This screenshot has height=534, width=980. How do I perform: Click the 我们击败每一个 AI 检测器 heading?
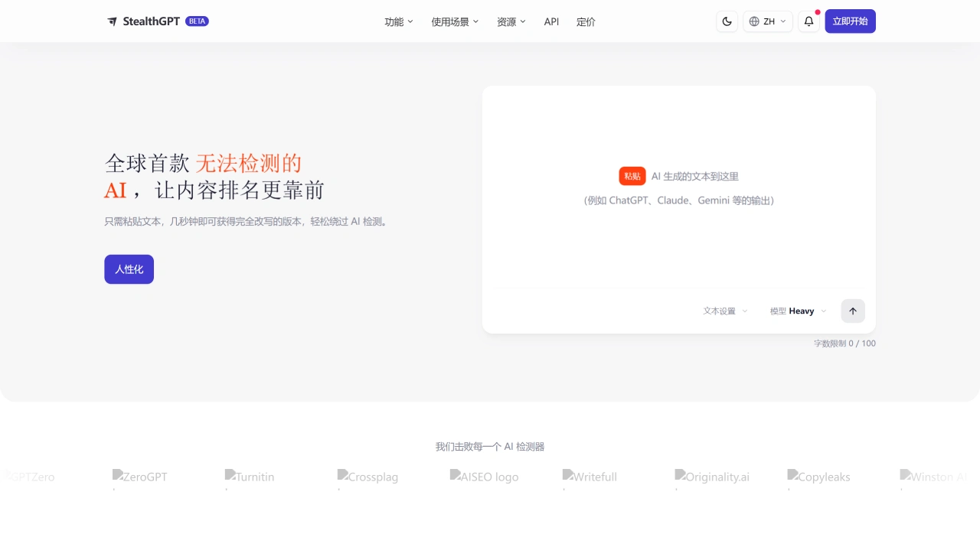(490, 447)
